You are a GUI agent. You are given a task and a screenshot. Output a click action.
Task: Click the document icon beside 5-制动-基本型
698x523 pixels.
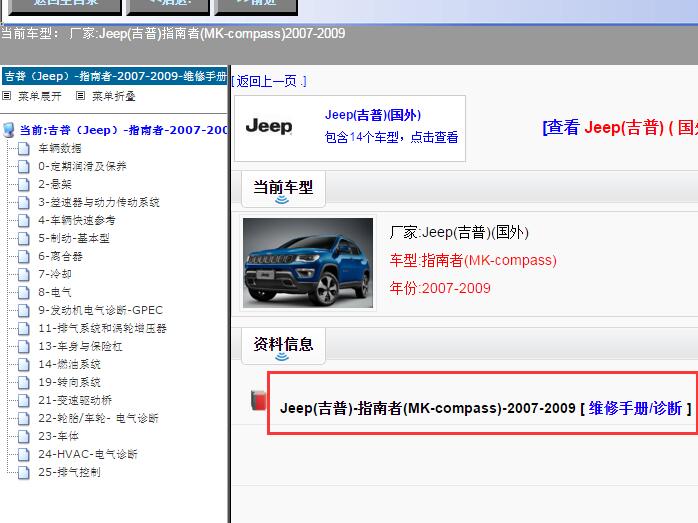(24, 239)
